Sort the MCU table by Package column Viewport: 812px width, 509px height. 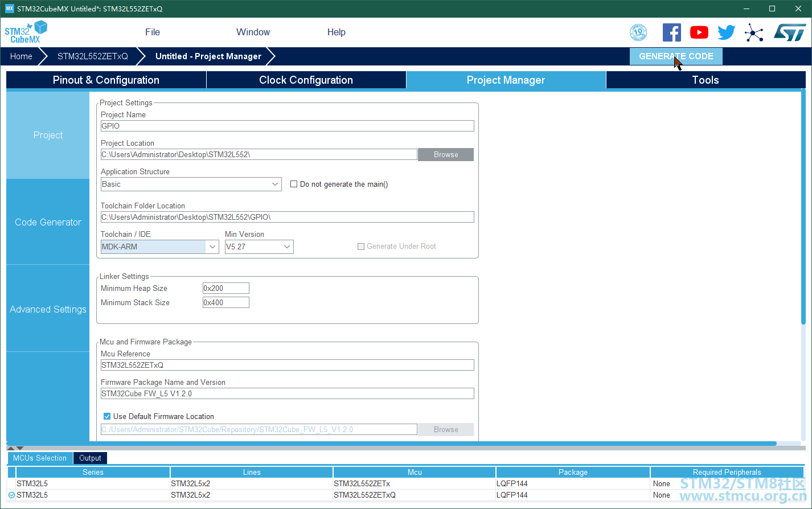[x=573, y=473]
